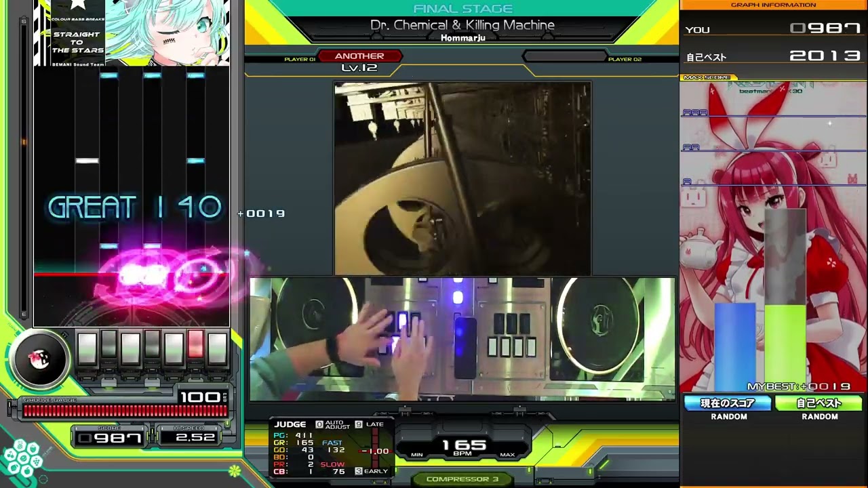This screenshot has height=488, width=868.
Task: Click the hand camera controller view
Action: [x=462, y=339]
